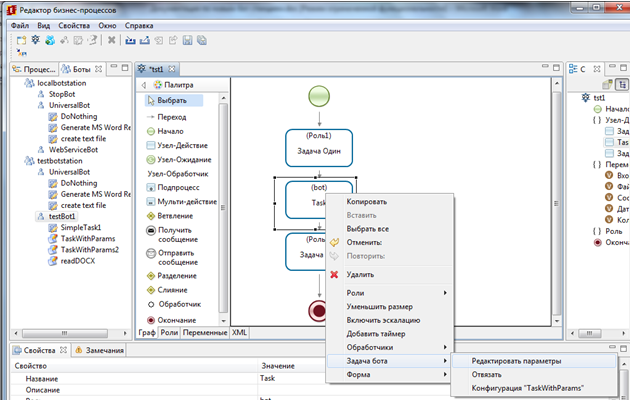Click the blue export tray toolbar icon

[145, 40]
